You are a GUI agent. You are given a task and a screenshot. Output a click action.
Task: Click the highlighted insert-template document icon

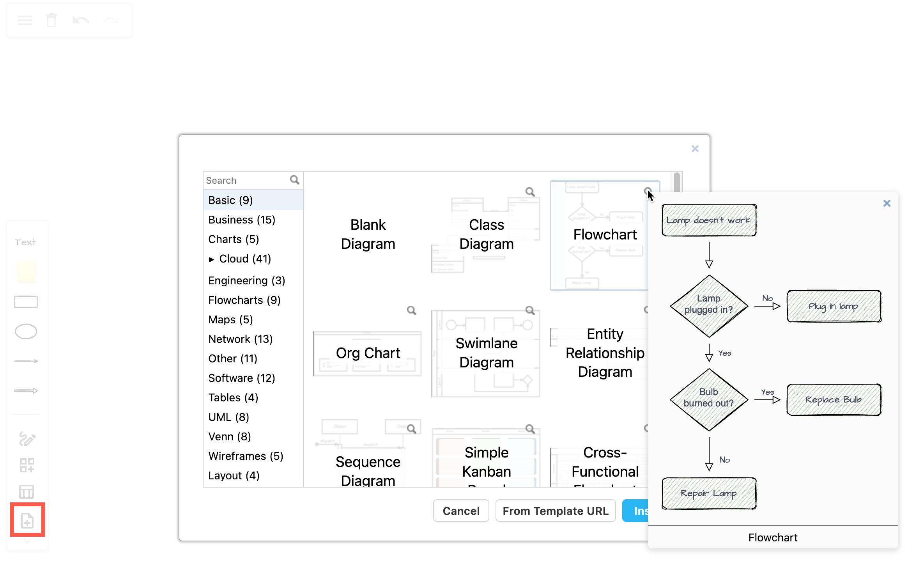27,520
